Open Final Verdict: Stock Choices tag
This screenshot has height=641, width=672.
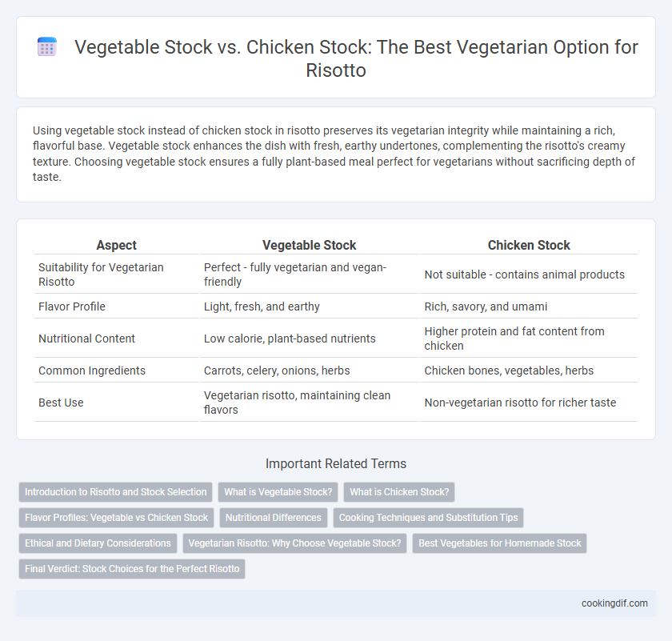coord(132,569)
